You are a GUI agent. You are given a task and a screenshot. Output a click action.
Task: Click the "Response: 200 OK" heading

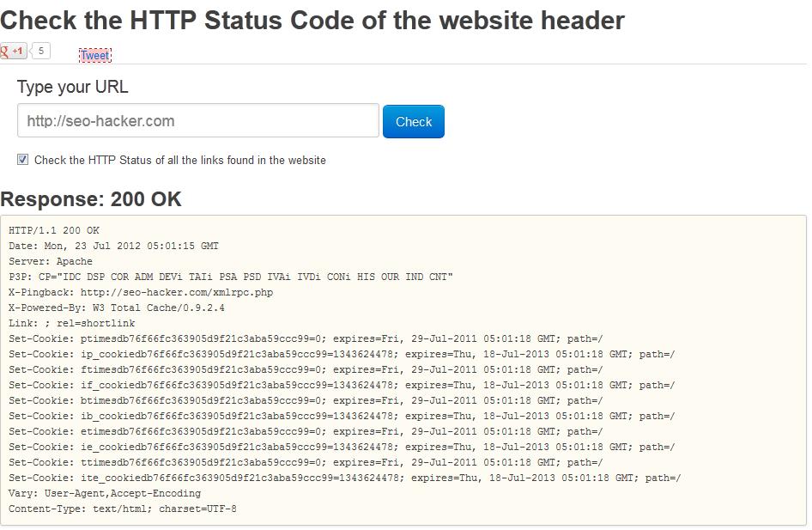click(x=91, y=199)
